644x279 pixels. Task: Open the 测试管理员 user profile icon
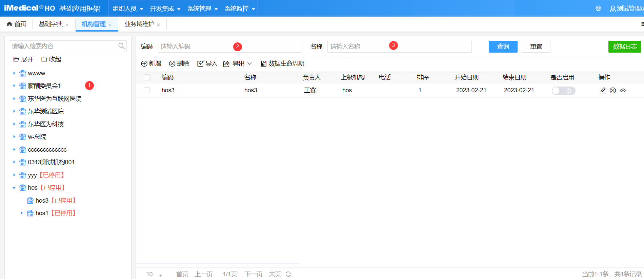pyautogui.click(x=613, y=9)
